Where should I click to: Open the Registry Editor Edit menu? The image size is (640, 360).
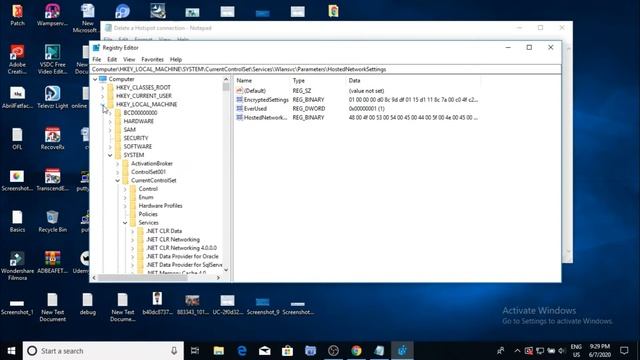tap(112, 59)
